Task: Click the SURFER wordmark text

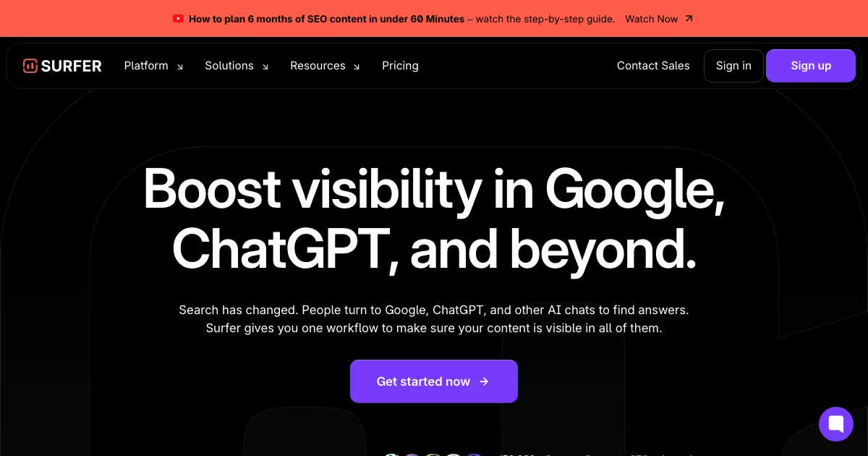Action: click(x=72, y=66)
